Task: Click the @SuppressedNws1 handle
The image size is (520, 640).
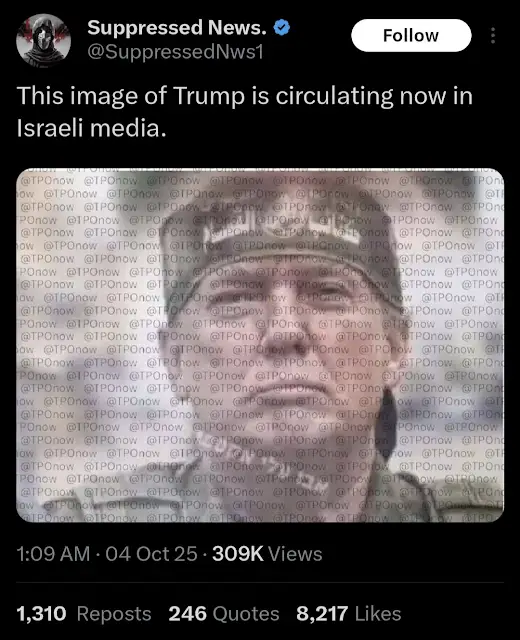Action: 176,52
